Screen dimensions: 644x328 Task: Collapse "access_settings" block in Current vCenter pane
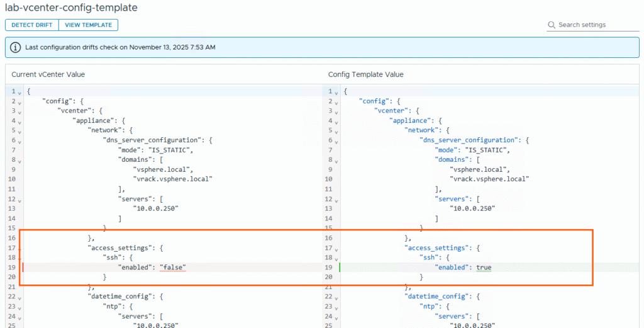[20, 249]
